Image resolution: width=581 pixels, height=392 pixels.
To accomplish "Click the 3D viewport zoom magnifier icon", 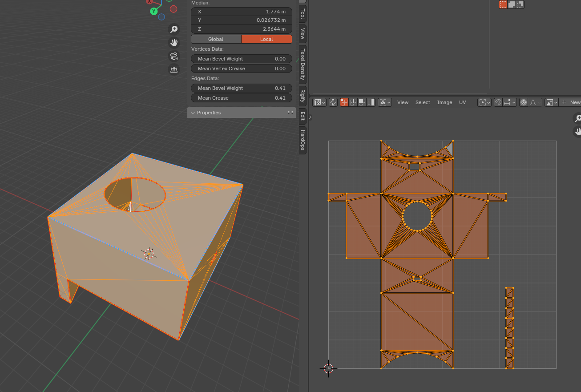I will (x=174, y=29).
